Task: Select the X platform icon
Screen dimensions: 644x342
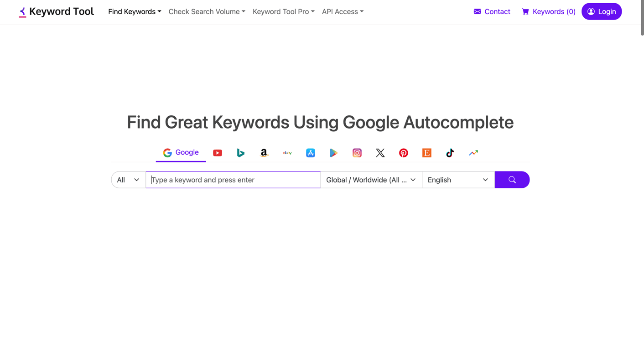Action: 380,153
